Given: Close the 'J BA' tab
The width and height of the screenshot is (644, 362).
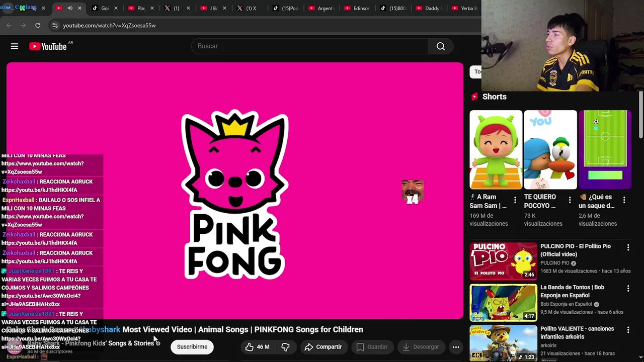Looking at the screenshot, I should [224, 8].
